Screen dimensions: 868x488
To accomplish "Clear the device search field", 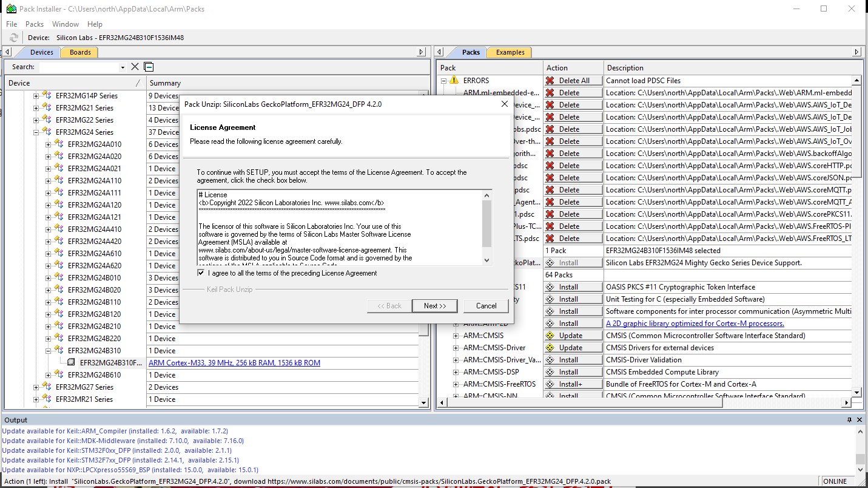I will pyautogui.click(x=135, y=67).
